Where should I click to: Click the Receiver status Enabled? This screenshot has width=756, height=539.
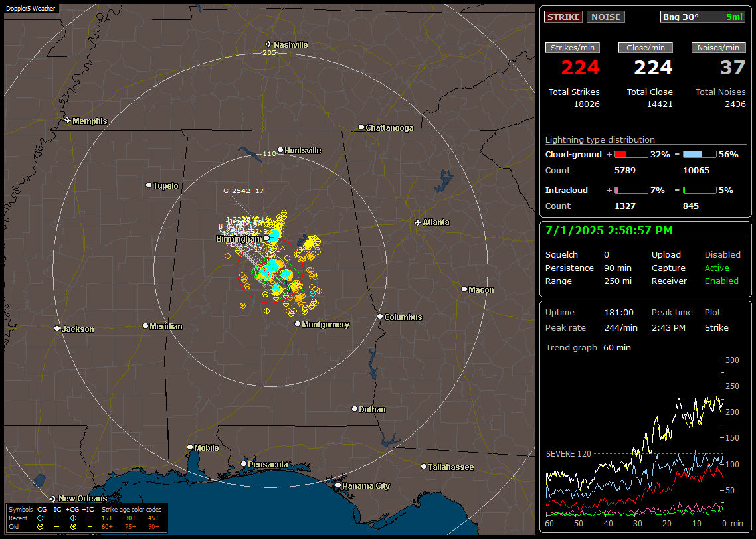(721, 281)
